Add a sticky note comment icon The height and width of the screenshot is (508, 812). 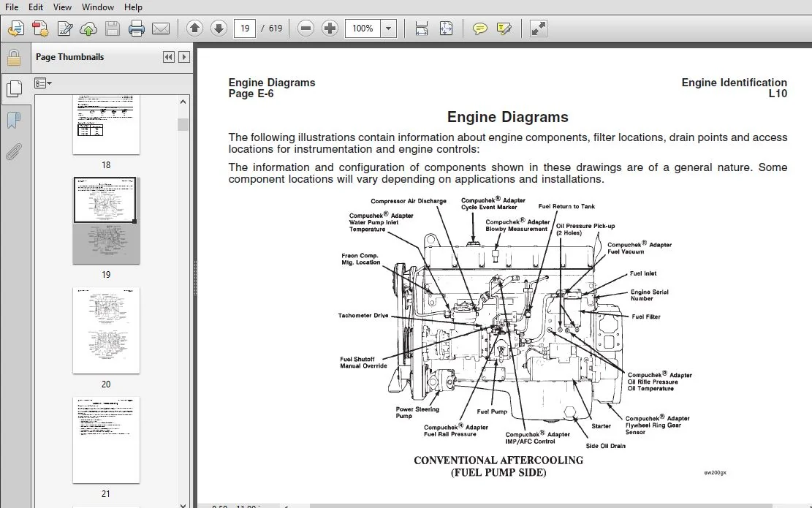pos(480,29)
